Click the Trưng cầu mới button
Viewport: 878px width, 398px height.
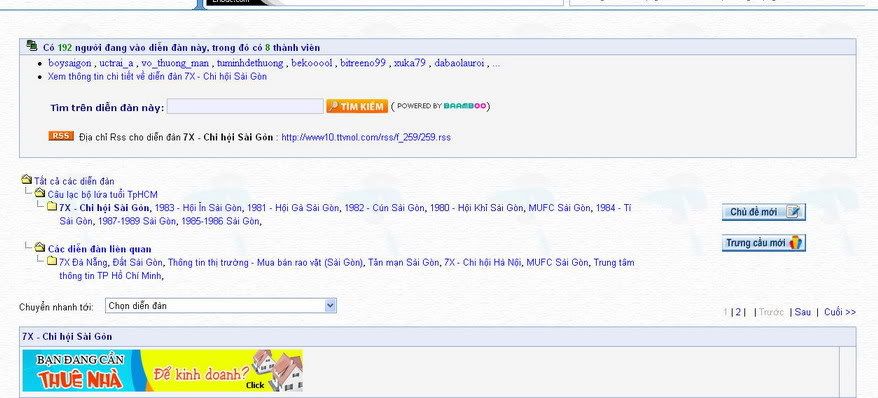(x=764, y=243)
